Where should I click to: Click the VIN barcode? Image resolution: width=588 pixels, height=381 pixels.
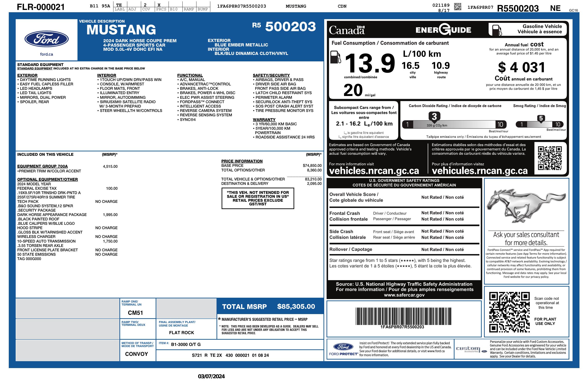pyautogui.click(x=403, y=316)
